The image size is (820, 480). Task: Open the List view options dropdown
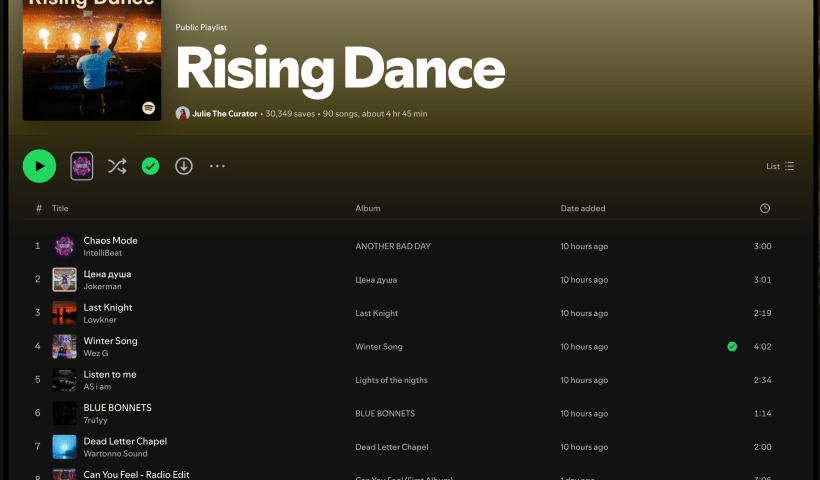coord(780,166)
